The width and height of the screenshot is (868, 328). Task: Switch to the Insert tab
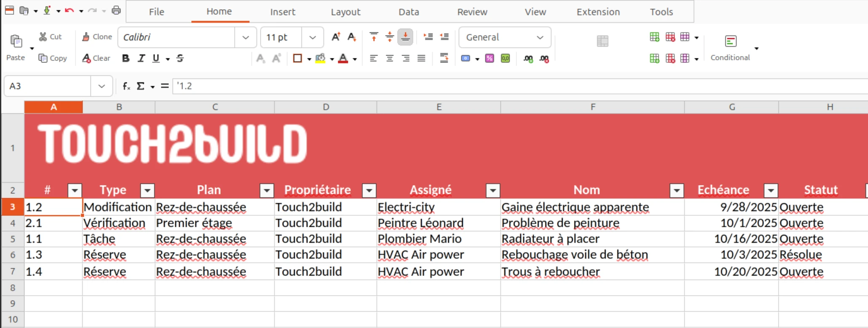[283, 12]
